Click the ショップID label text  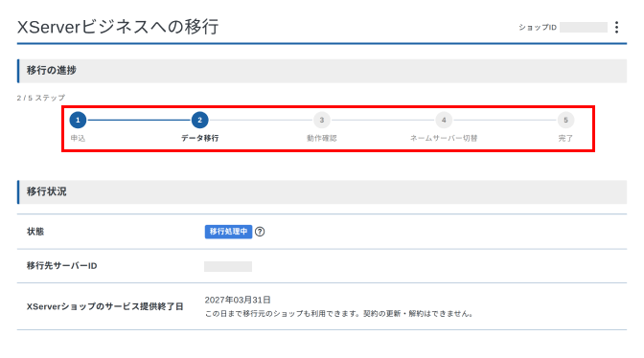(x=538, y=28)
